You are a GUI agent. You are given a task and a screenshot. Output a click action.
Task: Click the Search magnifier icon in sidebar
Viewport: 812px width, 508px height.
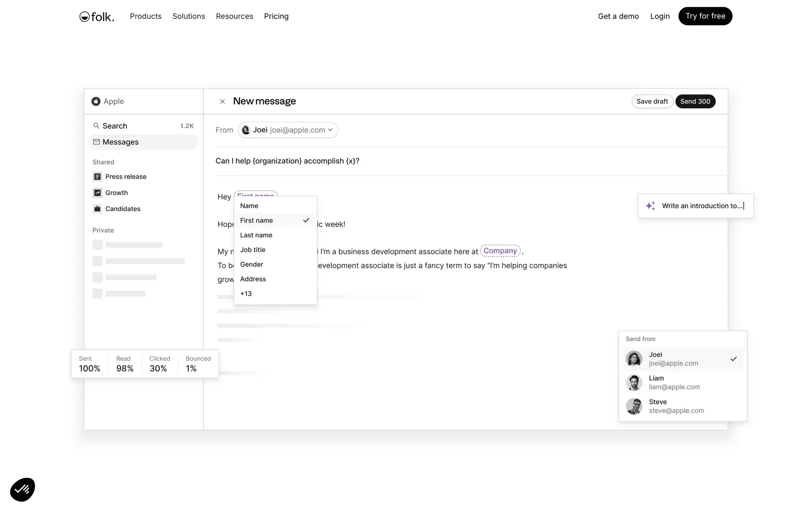pos(96,126)
